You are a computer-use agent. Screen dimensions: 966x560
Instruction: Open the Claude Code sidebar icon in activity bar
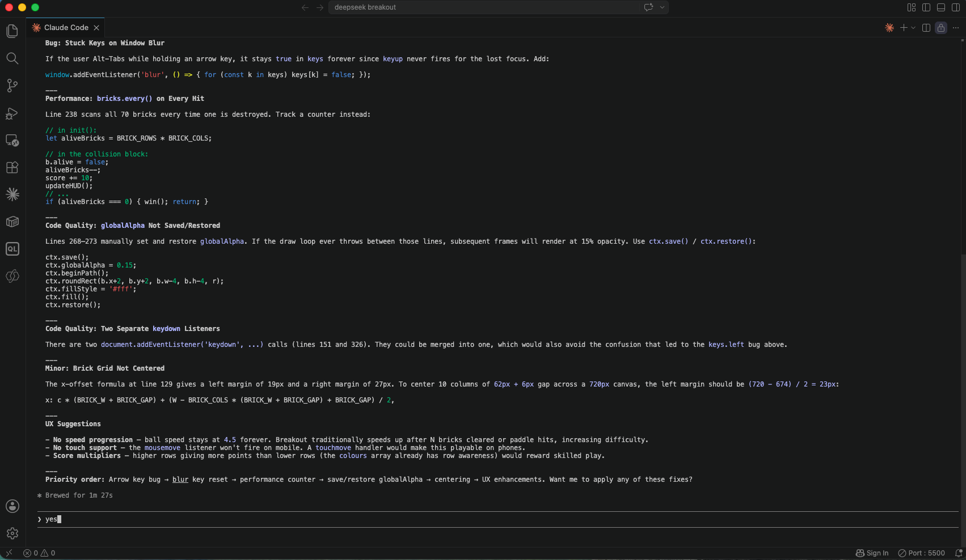point(12,194)
